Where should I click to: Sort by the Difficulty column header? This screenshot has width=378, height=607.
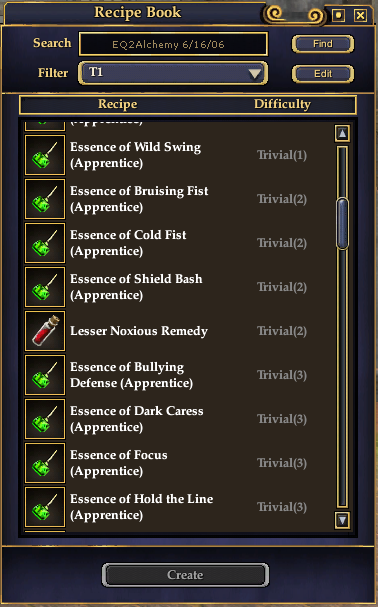pyautogui.click(x=282, y=104)
